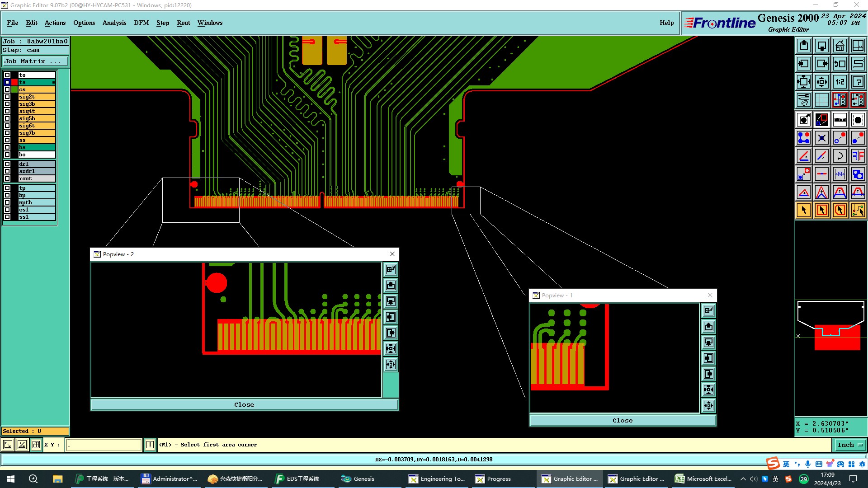Click the rotate feature arrow icon
The height and width of the screenshot is (488, 868).
[x=840, y=156]
